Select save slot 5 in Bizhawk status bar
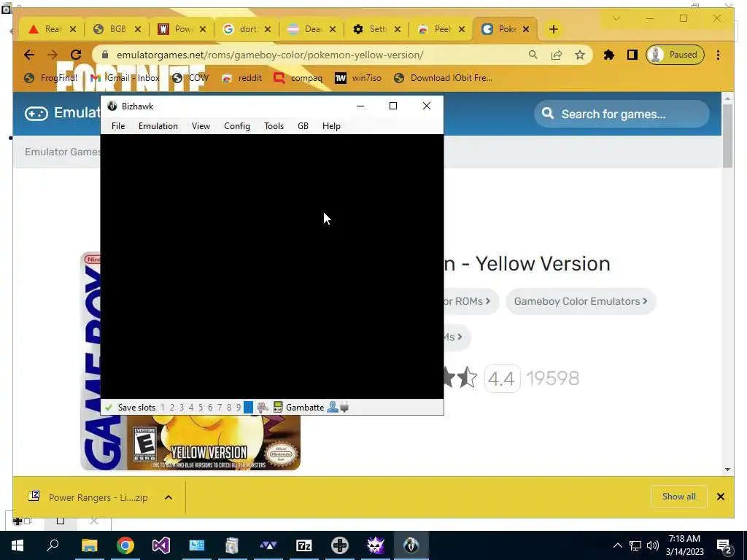The width and height of the screenshot is (747, 560). click(201, 408)
